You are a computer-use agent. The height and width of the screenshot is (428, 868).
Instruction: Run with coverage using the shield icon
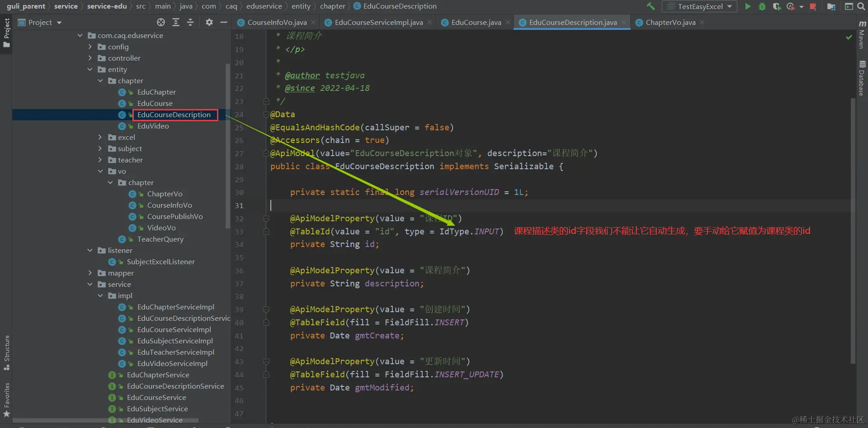click(x=777, y=6)
